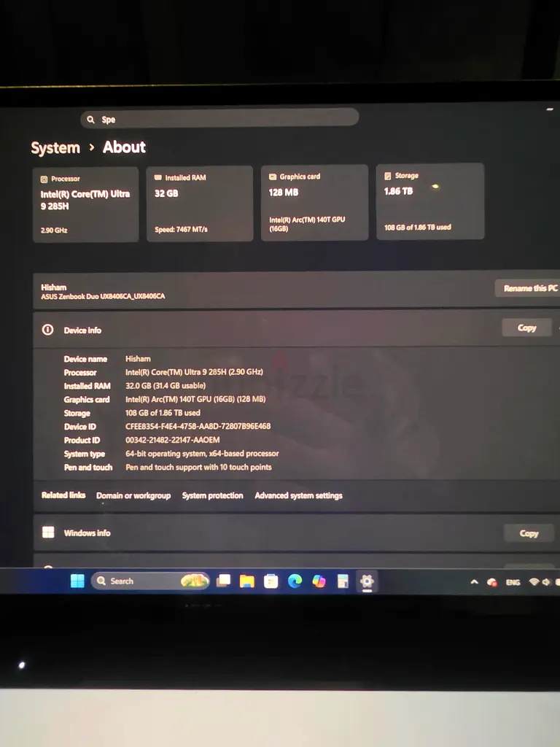Launch File Explorer from taskbar
The width and height of the screenshot is (560, 747).
pos(246,581)
